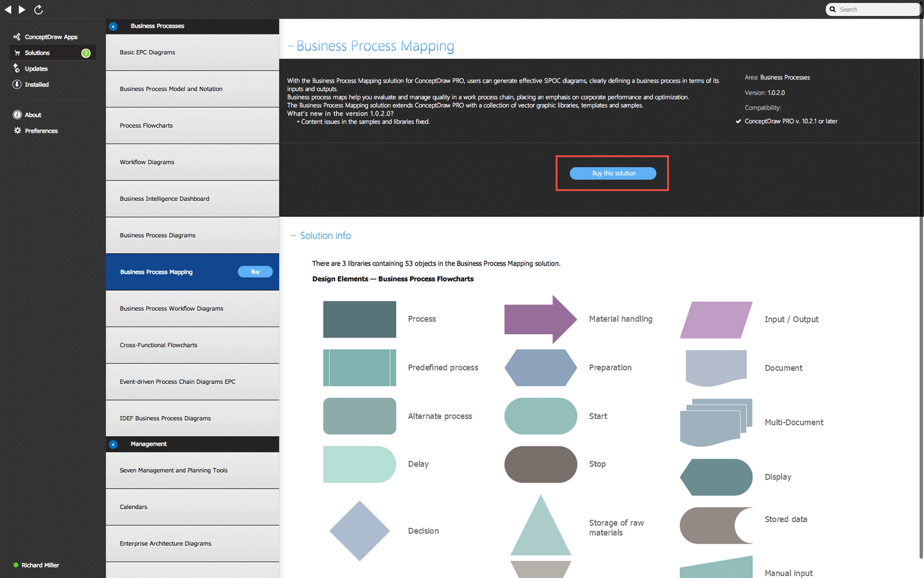The height and width of the screenshot is (578, 924).
Task: Select the Workflow Diagrams solution
Action: [x=147, y=162]
